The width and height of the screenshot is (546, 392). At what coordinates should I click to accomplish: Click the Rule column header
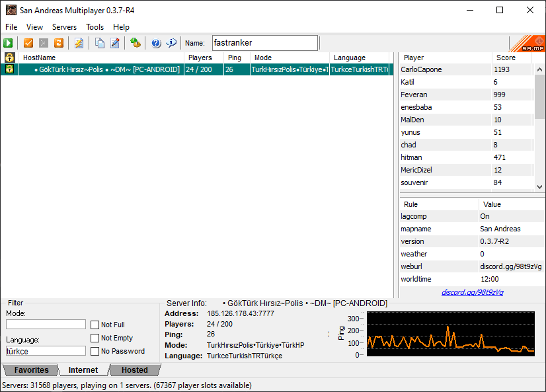(440, 204)
